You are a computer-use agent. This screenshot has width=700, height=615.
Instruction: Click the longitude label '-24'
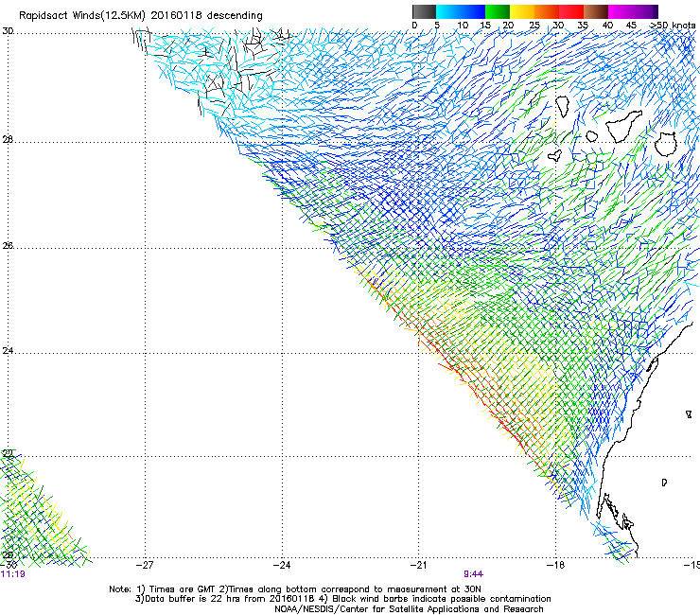click(282, 565)
